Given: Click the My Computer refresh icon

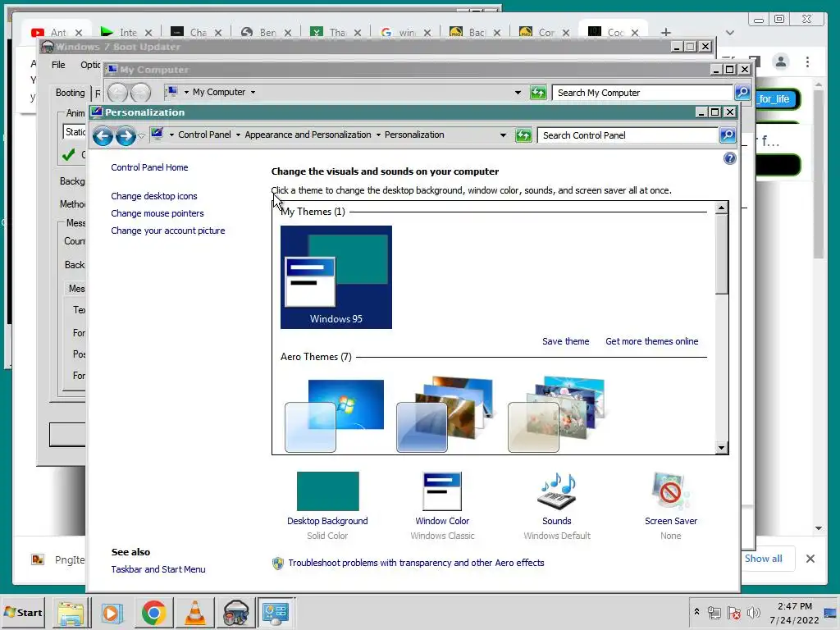Looking at the screenshot, I should point(538,93).
